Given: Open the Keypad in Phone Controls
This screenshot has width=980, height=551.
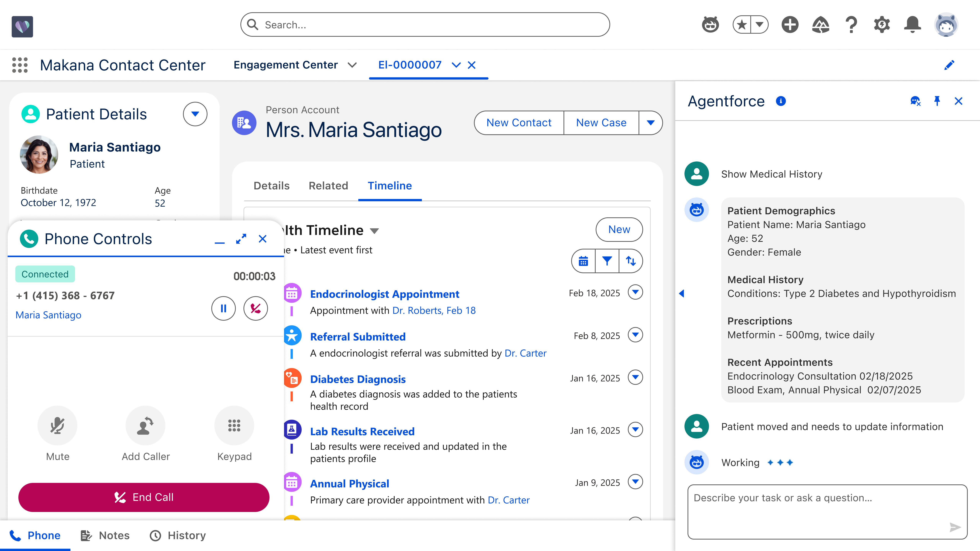Looking at the screenshot, I should click(234, 425).
